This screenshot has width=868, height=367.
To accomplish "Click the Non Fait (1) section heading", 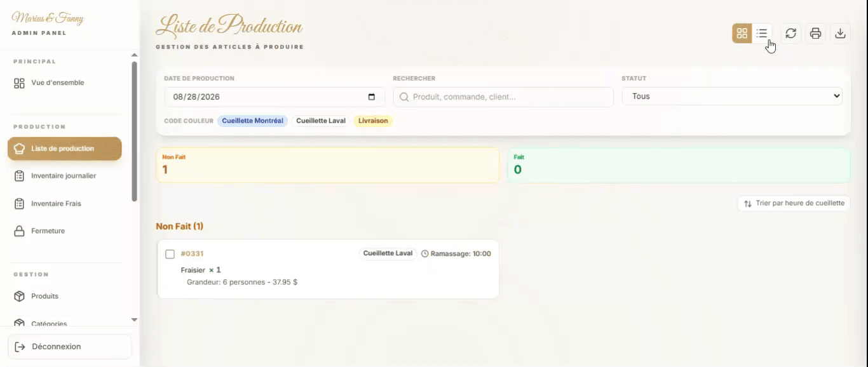I will pos(180,226).
